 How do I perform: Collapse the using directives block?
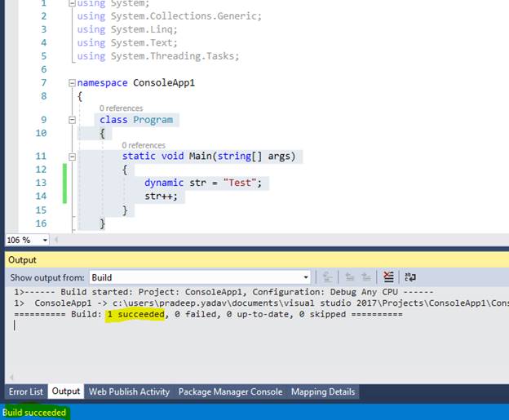coord(72,3)
